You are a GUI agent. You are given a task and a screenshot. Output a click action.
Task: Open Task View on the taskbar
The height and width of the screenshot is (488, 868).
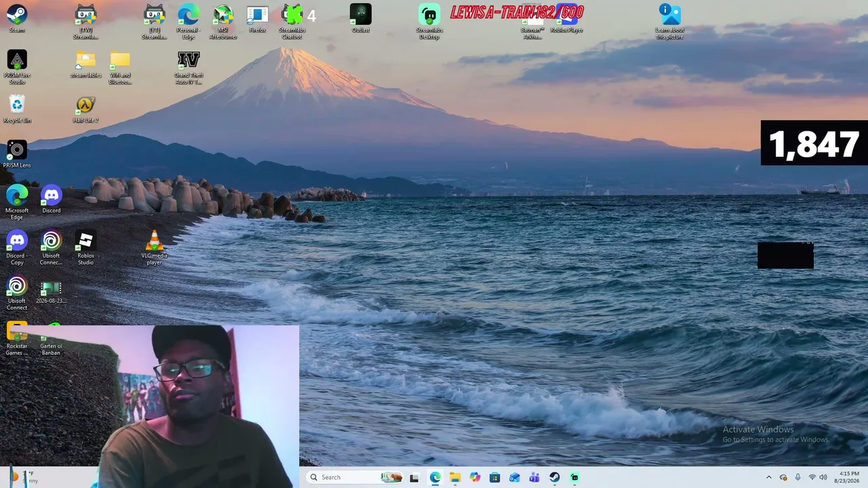[414, 477]
